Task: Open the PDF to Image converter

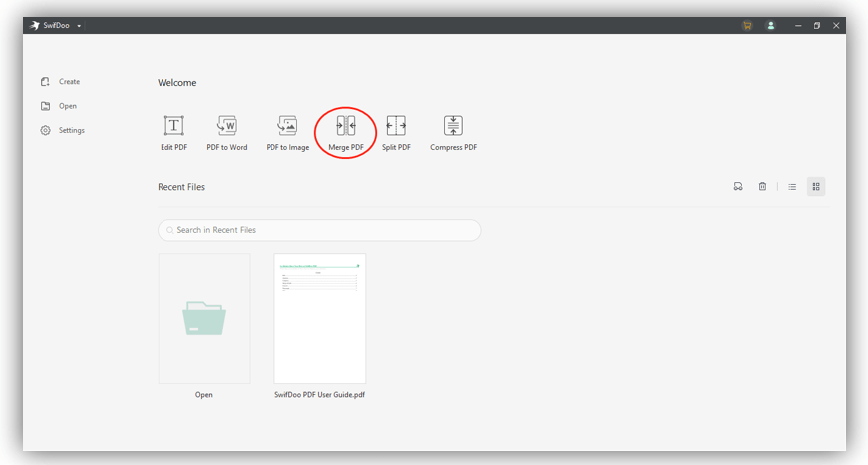Action: 287,133
